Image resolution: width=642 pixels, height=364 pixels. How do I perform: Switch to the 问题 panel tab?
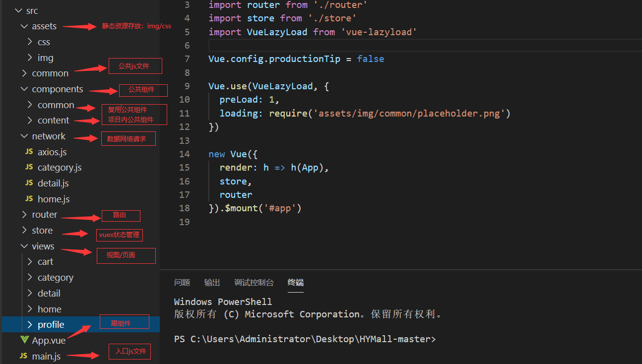point(182,283)
